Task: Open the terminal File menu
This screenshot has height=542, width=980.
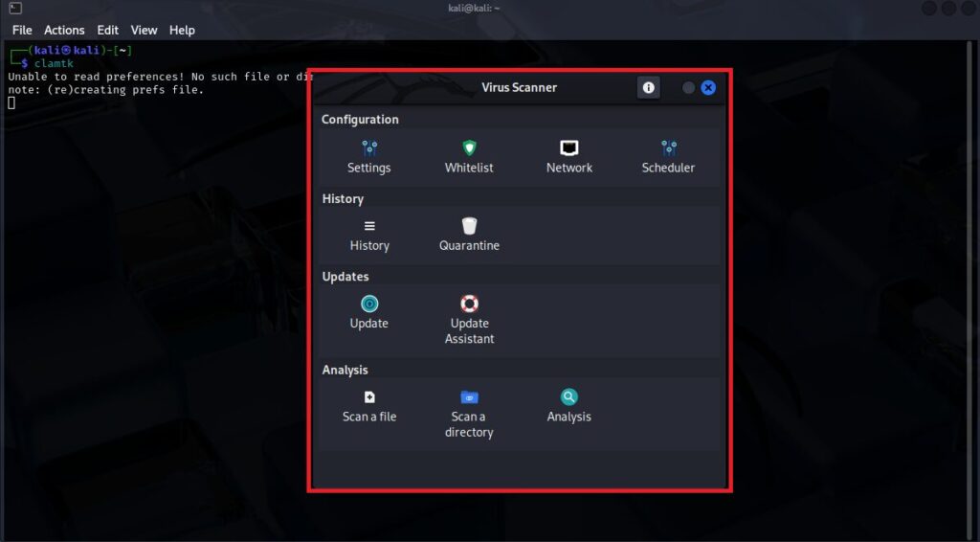Action: coord(22,31)
